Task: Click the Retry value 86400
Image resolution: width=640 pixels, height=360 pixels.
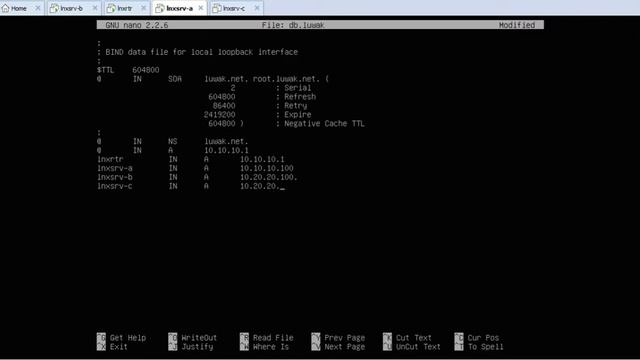Action: pos(224,106)
